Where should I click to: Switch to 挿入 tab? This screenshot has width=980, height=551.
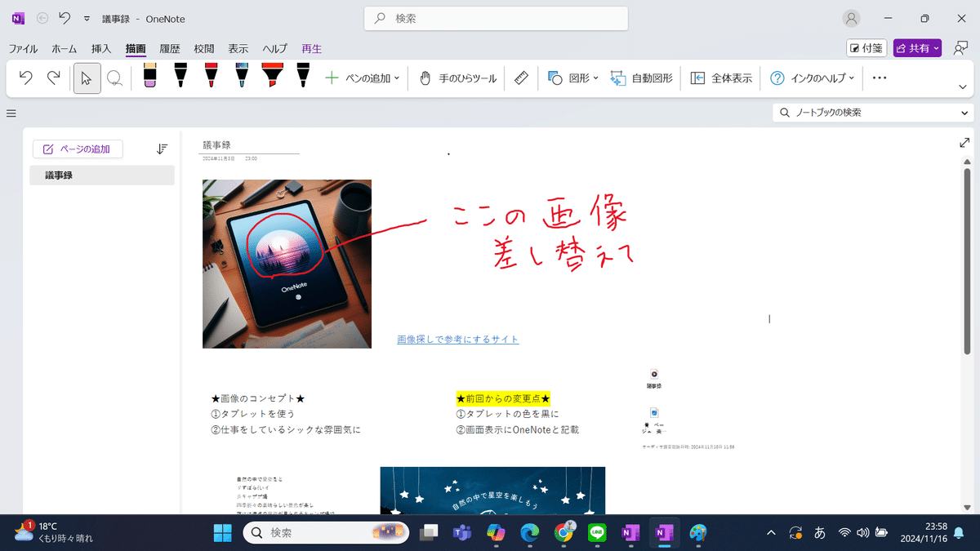click(101, 49)
